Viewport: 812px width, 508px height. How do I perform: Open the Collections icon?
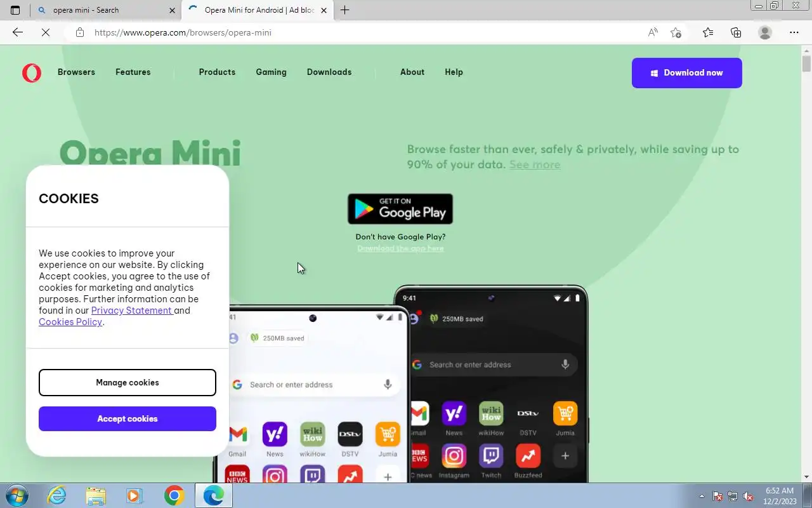[x=736, y=32]
